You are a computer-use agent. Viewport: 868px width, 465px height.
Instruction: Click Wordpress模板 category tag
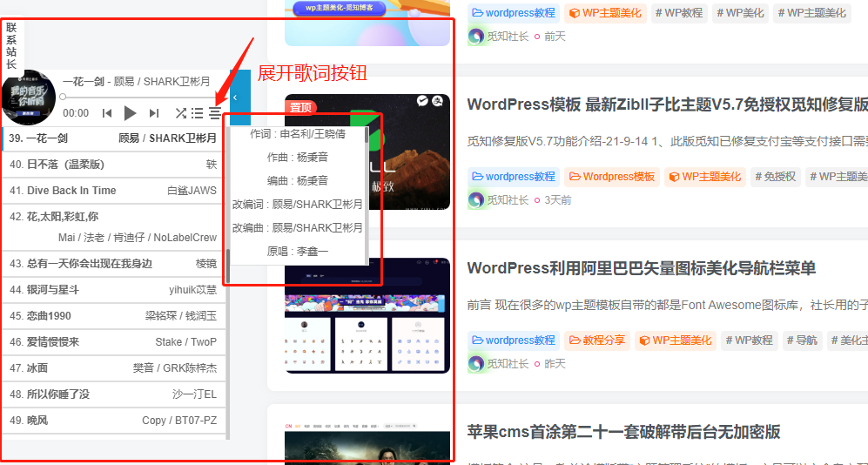coord(612,177)
